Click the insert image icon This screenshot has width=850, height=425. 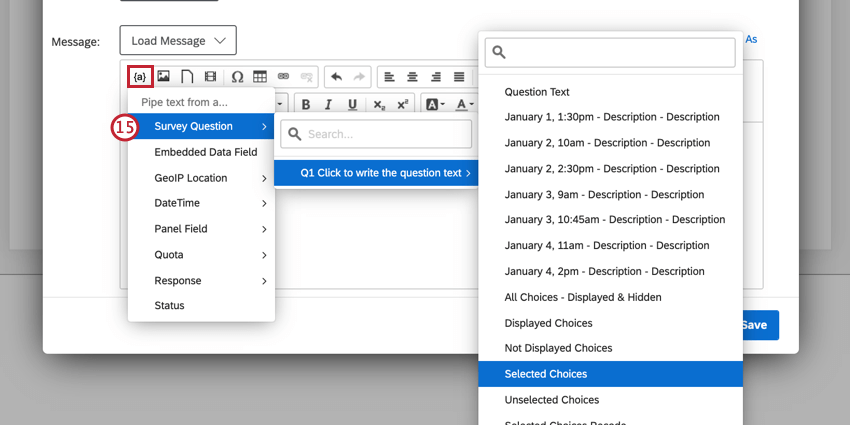tap(163, 76)
